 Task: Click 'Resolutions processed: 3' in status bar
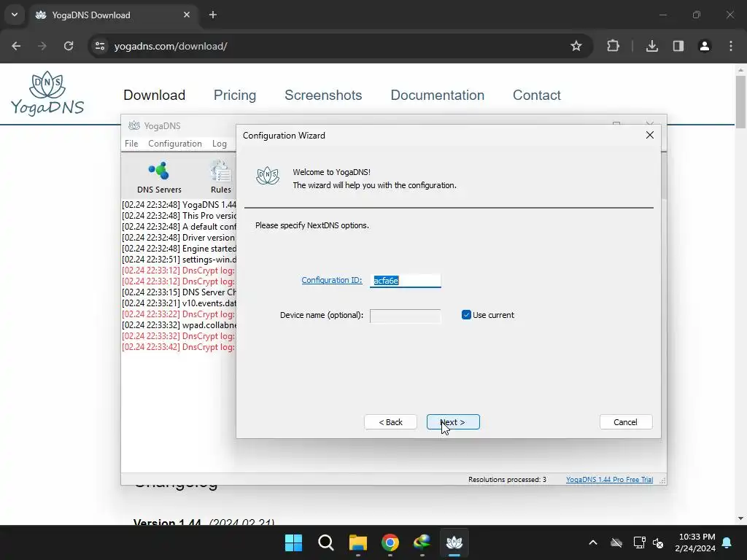[507, 480]
